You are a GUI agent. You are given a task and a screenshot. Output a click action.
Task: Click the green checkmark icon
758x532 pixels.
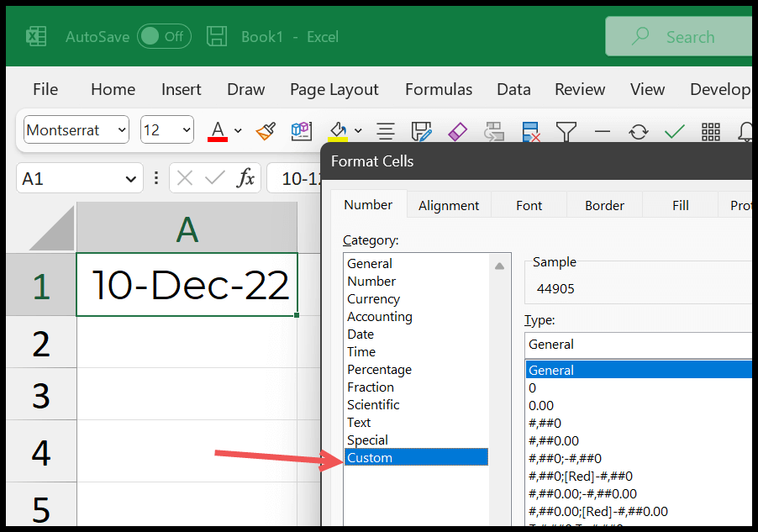point(674,131)
